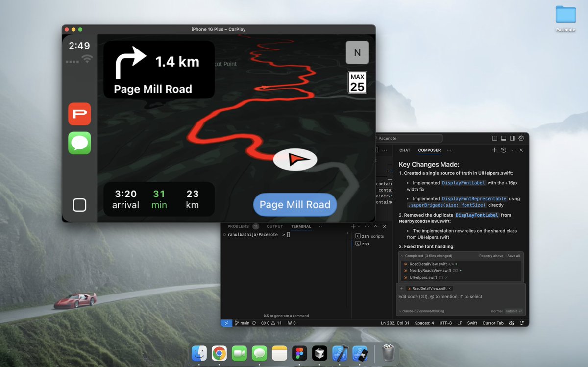Change Spaces: 4 indentation setting
588x367 pixels.
tap(424, 323)
